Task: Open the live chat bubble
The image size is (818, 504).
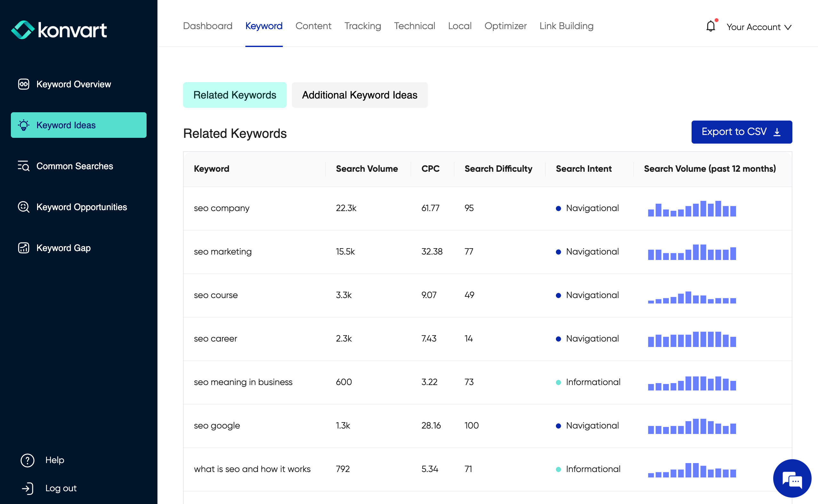Action: tap(792, 479)
